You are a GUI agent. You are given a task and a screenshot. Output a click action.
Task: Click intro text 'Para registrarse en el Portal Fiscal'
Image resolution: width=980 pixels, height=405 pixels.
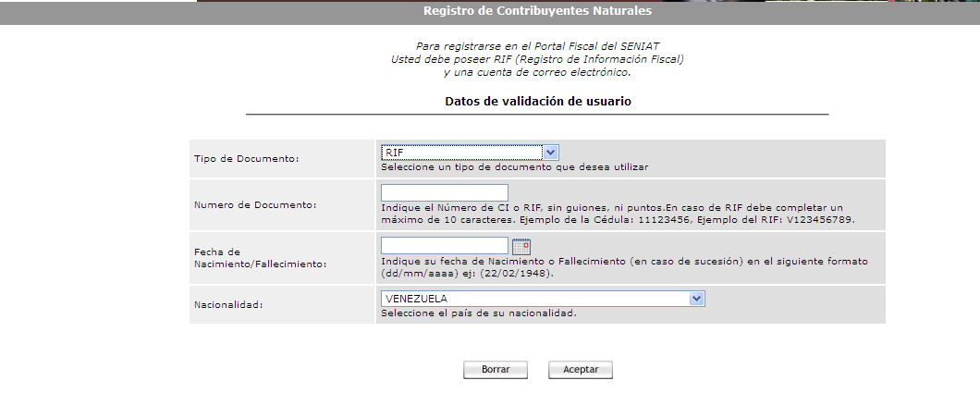(x=537, y=46)
